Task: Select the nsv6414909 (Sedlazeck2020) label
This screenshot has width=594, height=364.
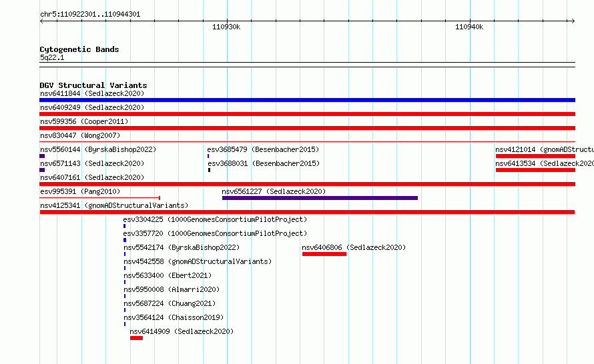Action: [182, 331]
